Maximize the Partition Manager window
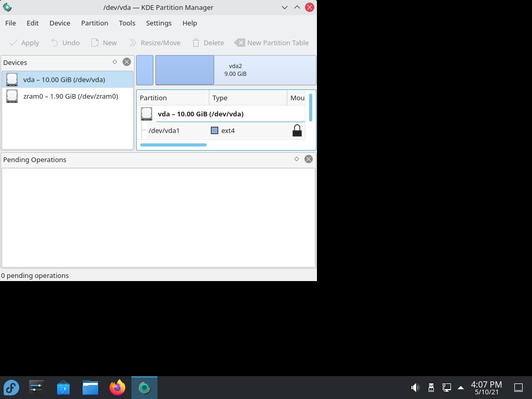Image resolution: width=532 pixels, height=399 pixels. tap(297, 7)
